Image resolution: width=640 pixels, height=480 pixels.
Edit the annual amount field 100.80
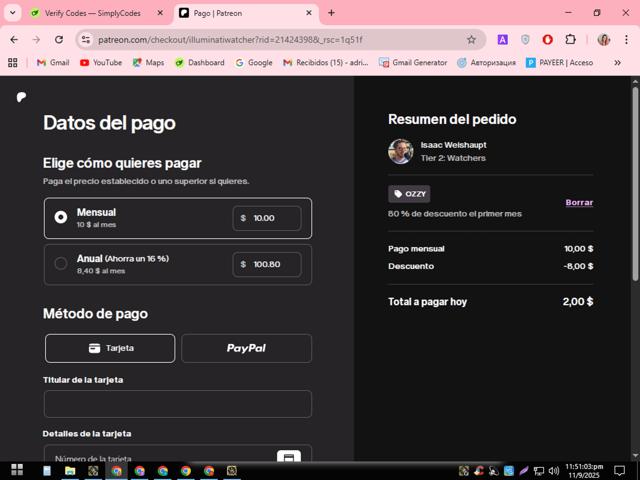pyautogui.click(x=267, y=264)
